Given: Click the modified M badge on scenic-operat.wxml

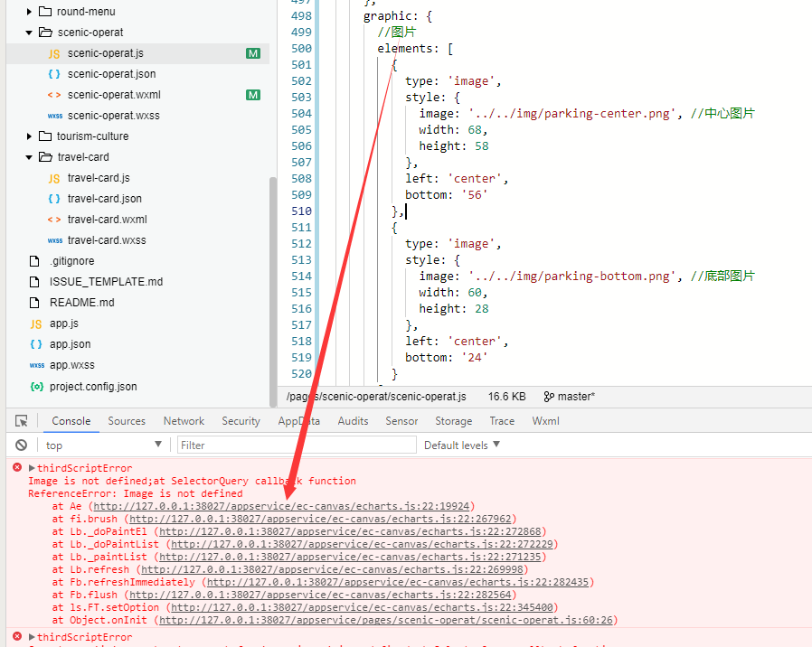Looking at the screenshot, I should [253, 95].
